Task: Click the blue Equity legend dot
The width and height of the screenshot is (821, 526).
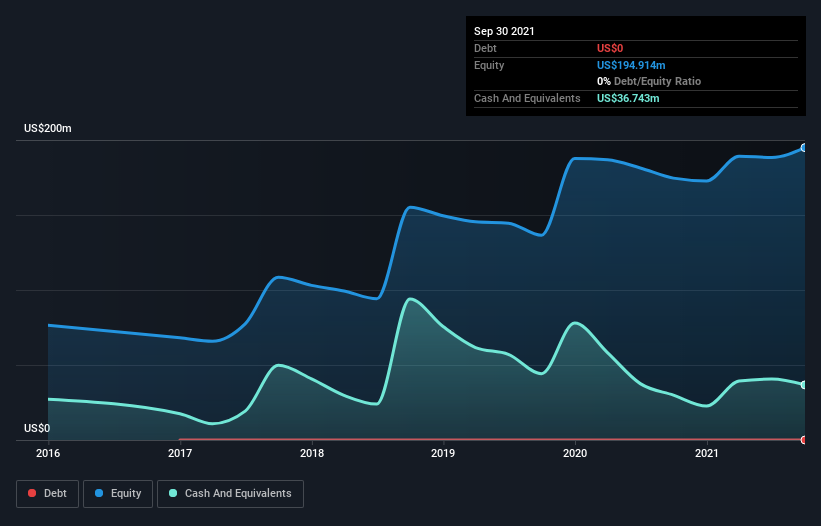Action: click(x=99, y=493)
